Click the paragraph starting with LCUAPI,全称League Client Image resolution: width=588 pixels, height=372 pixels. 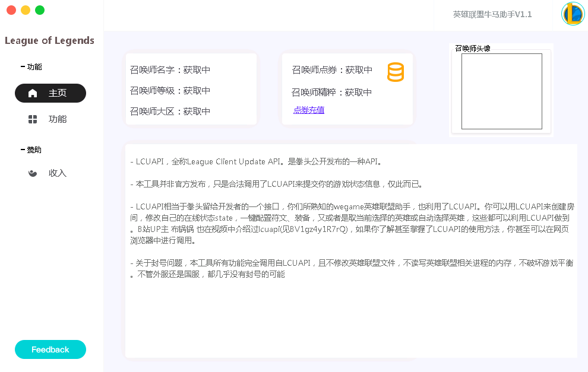pyautogui.click(x=256, y=161)
